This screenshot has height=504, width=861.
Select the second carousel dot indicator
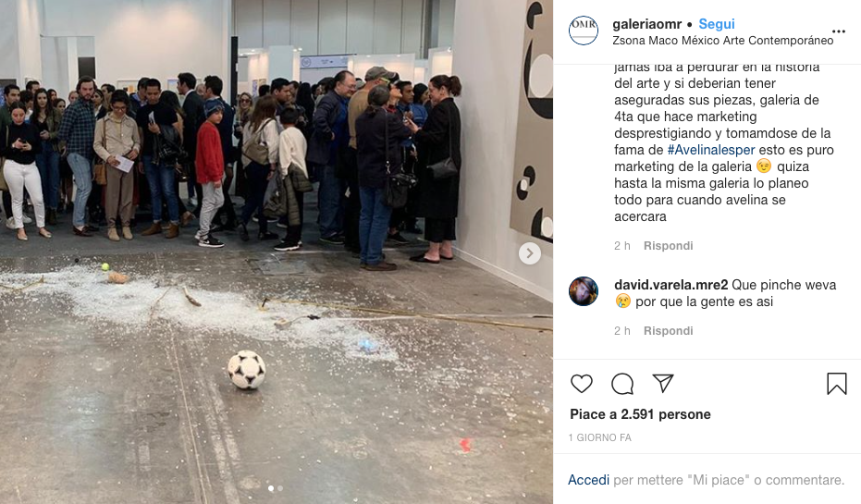(280, 488)
